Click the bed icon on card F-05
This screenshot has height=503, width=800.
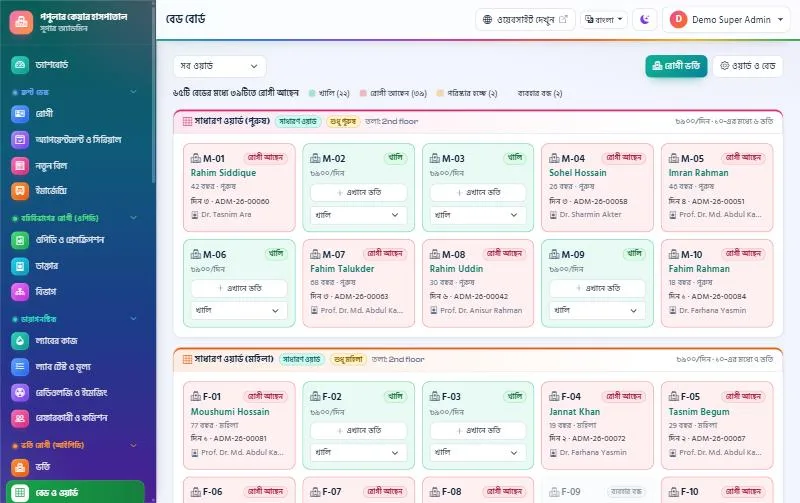tap(674, 396)
